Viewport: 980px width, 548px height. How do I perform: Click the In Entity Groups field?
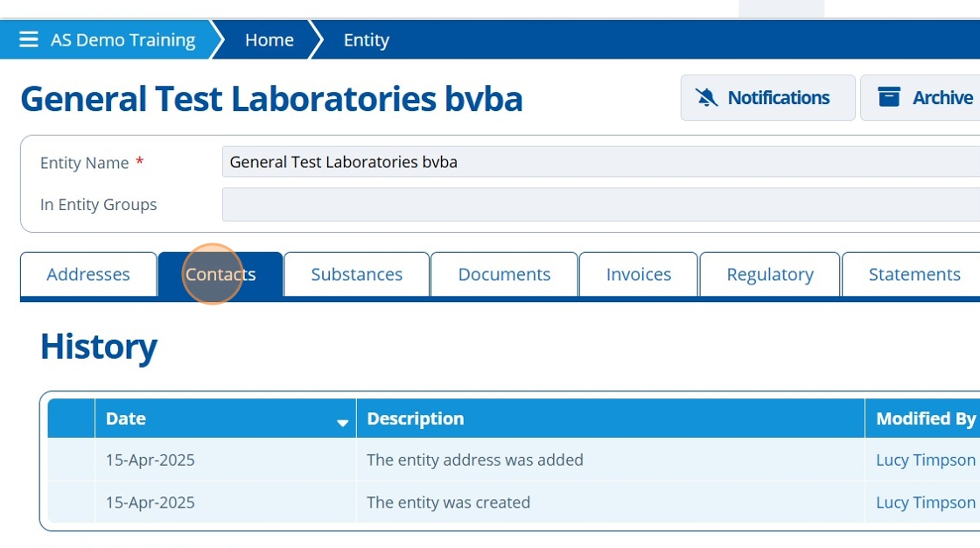(x=600, y=205)
